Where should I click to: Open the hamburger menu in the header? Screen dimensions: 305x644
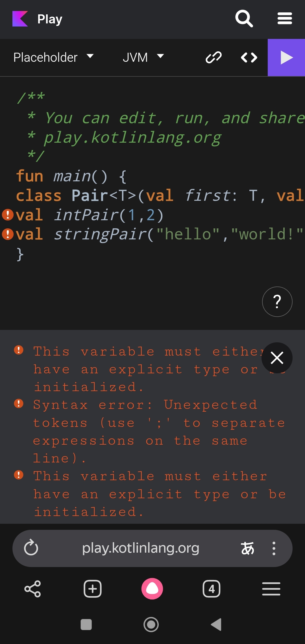[285, 19]
